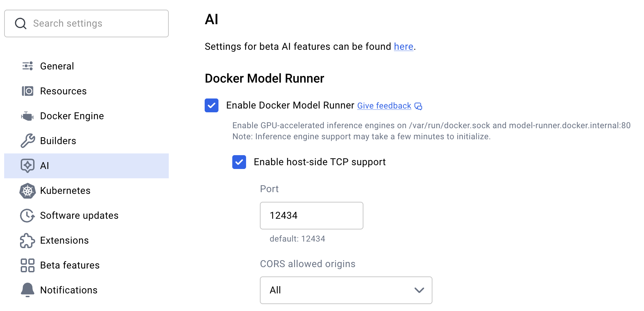Select the Resources sidebar icon
The width and height of the screenshot is (644, 311).
[x=27, y=91]
